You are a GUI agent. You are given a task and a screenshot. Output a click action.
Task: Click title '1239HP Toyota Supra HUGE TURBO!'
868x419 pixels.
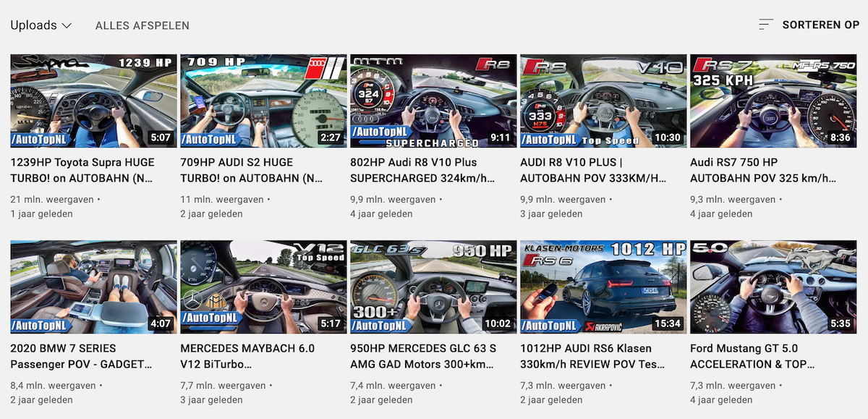pyautogui.click(x=82, y=170)
